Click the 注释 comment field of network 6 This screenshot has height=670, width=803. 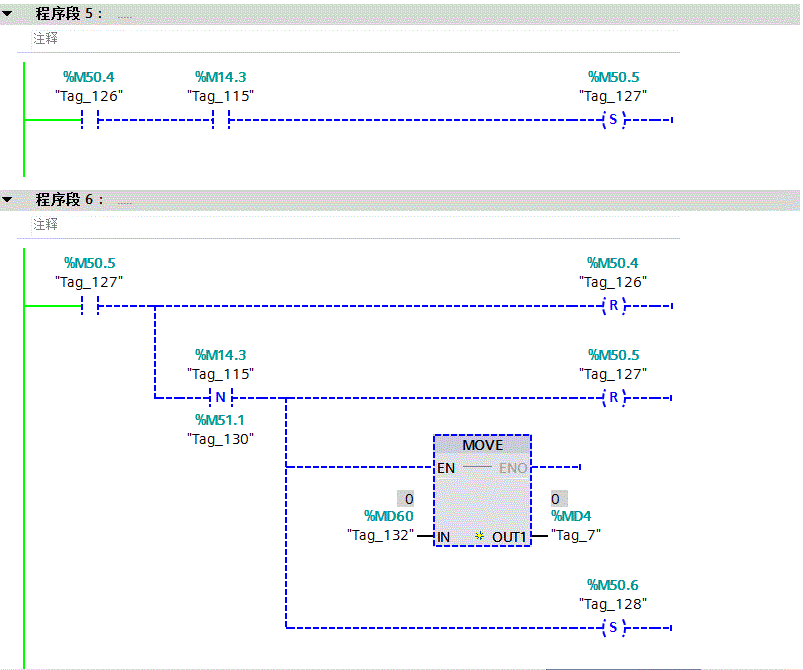pyautogui.click(x=355, y=224)
